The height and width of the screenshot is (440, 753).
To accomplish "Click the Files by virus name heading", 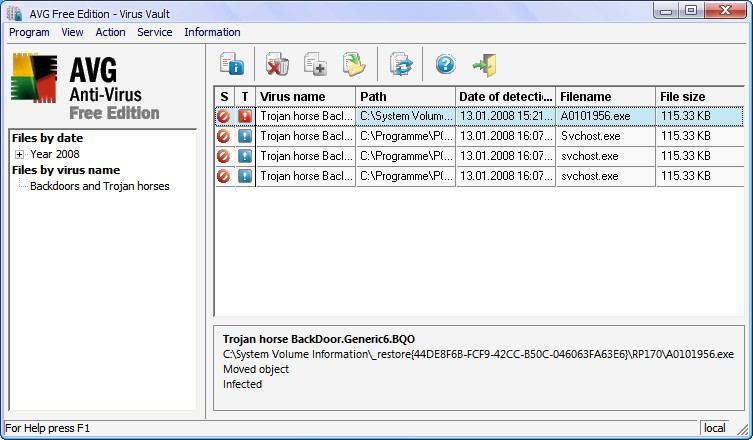I will pyautogui.click(x=66, y=170).
